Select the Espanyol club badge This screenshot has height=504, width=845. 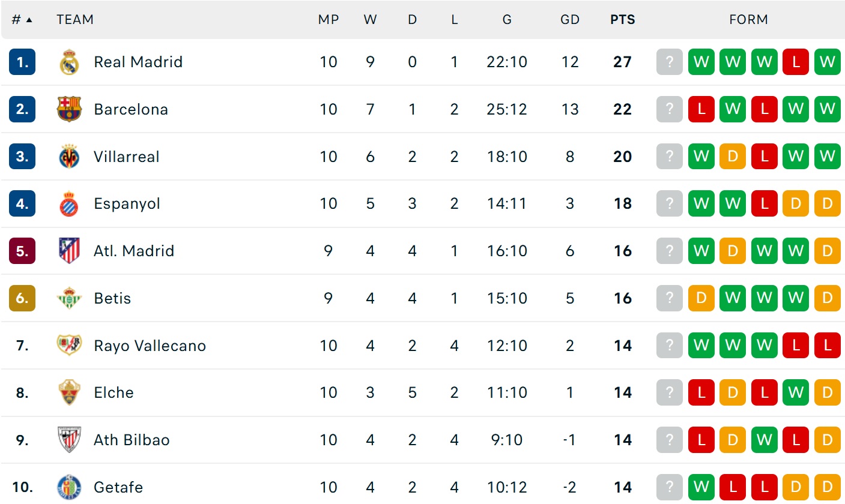(69, 204)
